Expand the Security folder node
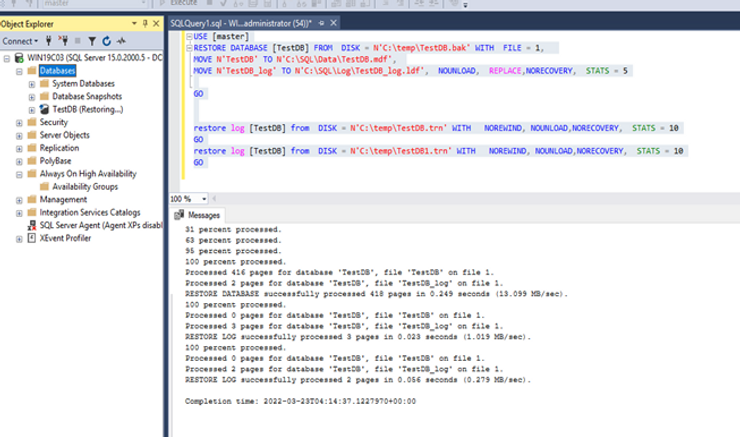The image size is (740, 437). coord(18,122)
